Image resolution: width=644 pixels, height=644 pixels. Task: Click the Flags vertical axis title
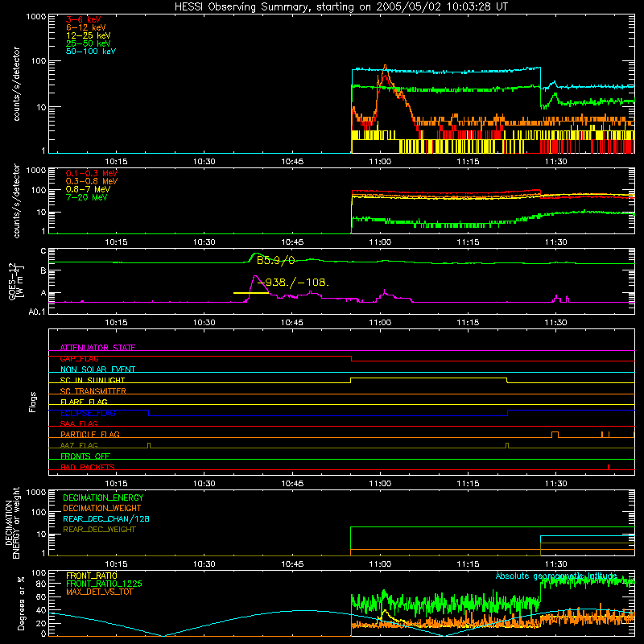[33, 402]
